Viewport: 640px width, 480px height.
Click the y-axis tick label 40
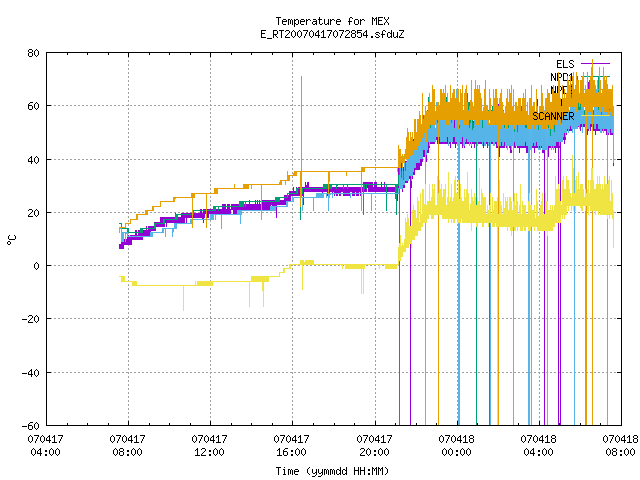33,160
